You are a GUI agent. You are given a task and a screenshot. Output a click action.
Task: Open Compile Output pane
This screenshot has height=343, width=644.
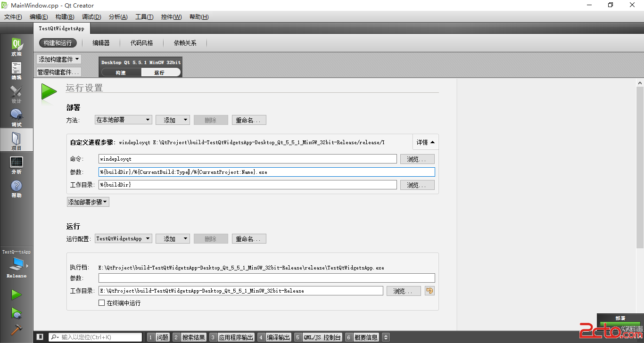pos(274,337)
